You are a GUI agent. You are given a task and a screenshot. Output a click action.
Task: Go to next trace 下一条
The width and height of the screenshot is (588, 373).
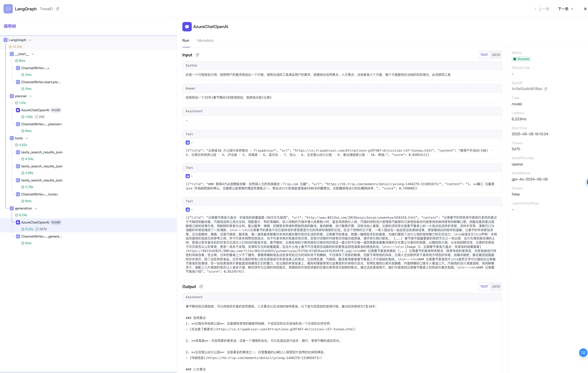566,9
